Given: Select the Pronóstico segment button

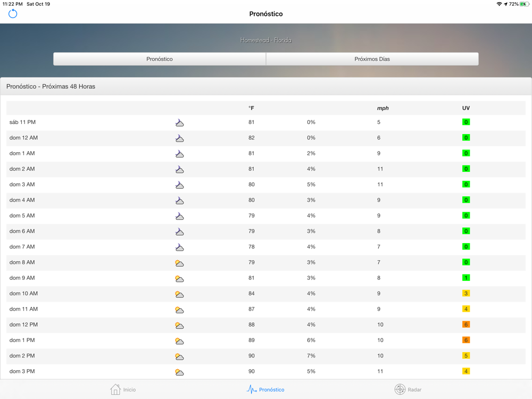Looking at the screenshot, I should [160, 59].
